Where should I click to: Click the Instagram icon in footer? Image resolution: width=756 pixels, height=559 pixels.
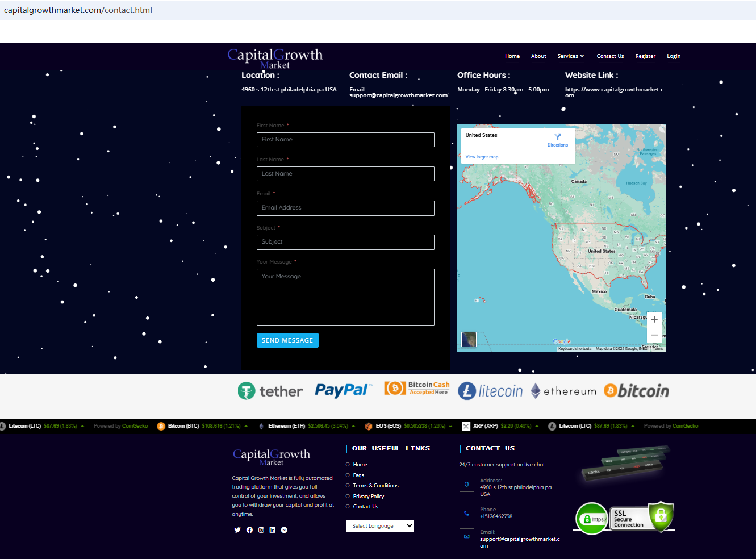(x=261, y=530)
